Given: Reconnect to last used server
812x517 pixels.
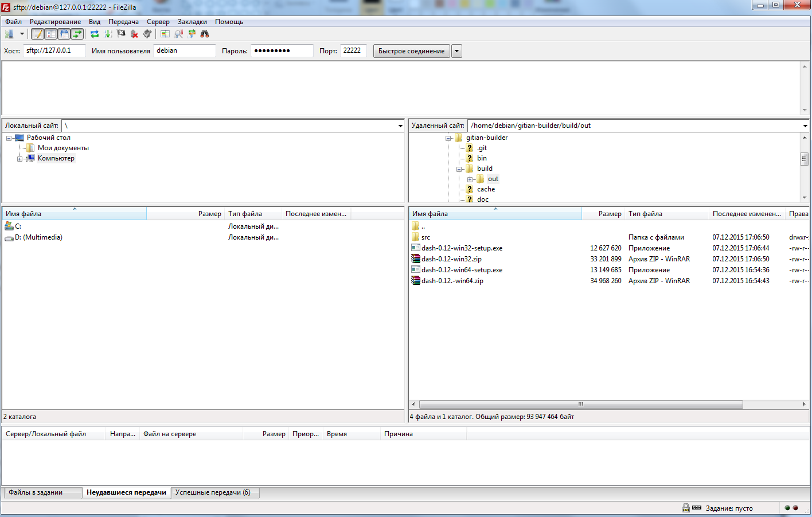Looking at the screenshot, I should tap(147, 34).
